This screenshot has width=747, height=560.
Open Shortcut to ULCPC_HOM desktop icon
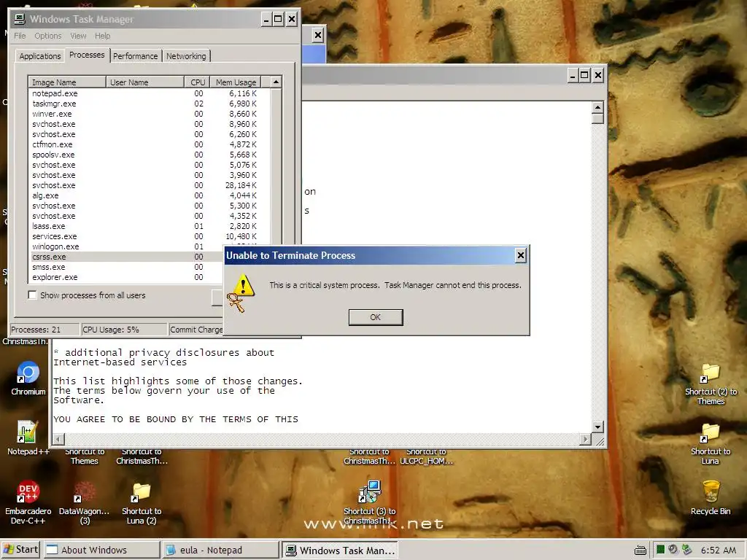click(426, 456)
